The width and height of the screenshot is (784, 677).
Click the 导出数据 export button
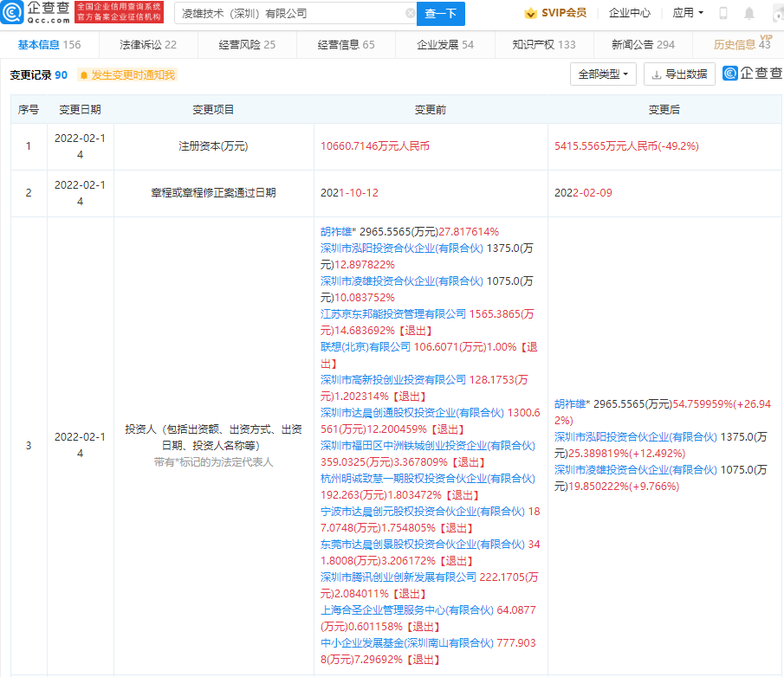[679, 74]
